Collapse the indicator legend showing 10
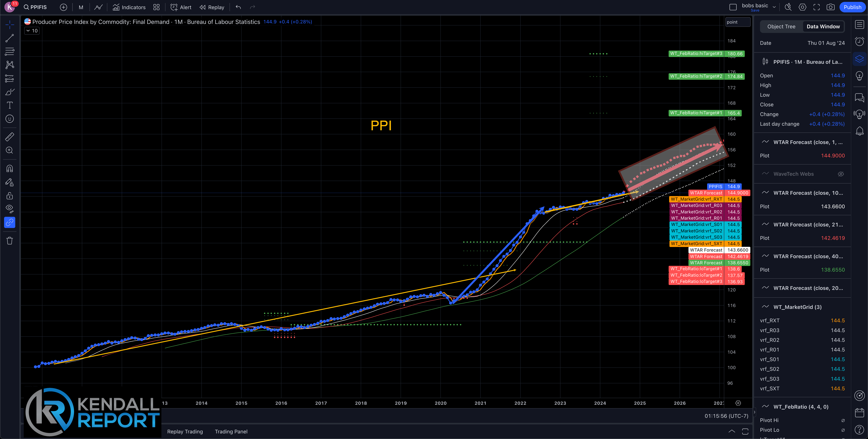 (32, 31)
